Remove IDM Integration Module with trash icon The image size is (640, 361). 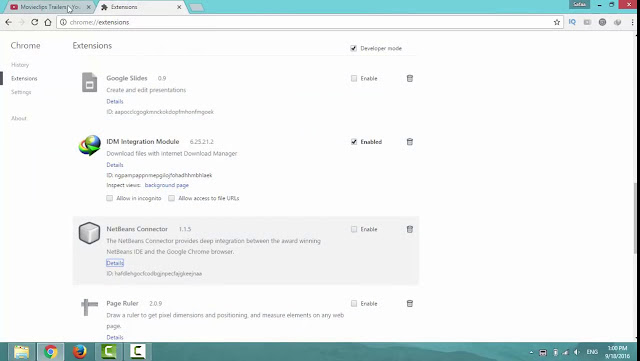[x=410, y=142]
